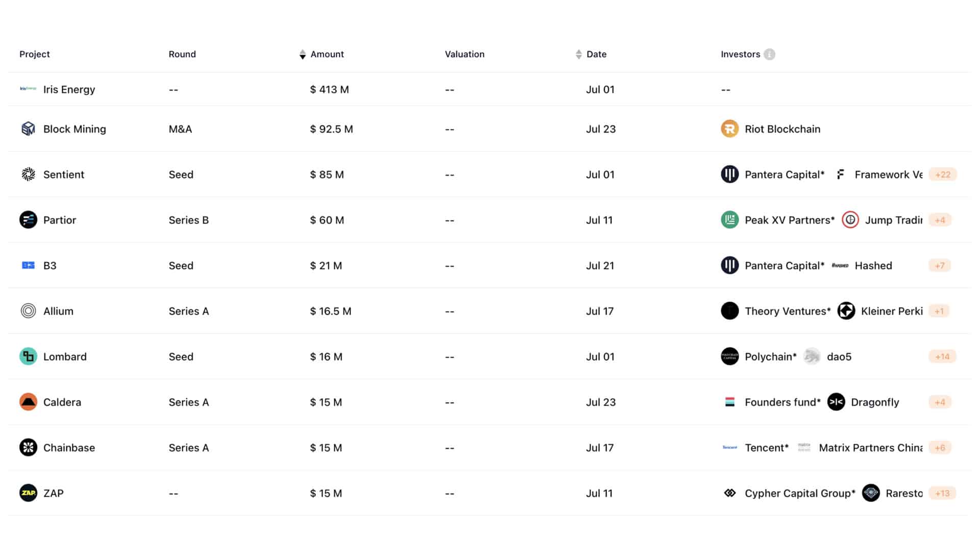Click the Cypher Capital Group logo

(730, 493)
